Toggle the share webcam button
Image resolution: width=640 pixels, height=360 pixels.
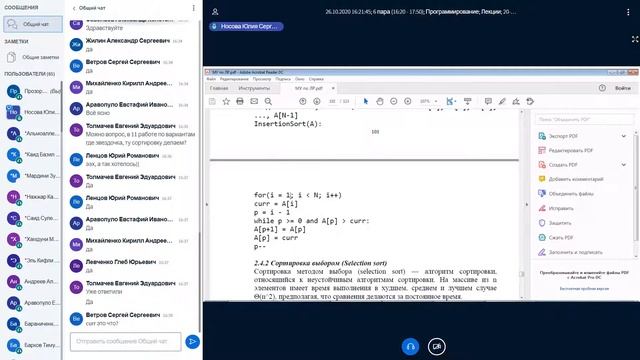coord(437,347)
